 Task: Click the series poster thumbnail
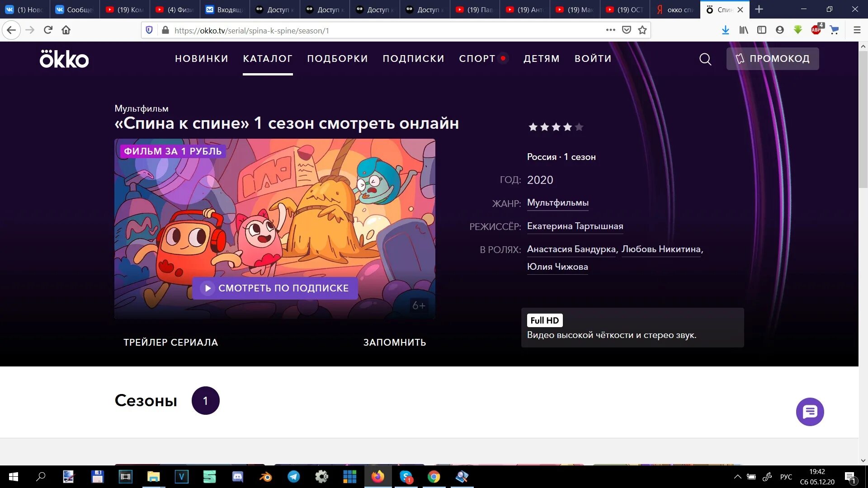tap(275, 229)
